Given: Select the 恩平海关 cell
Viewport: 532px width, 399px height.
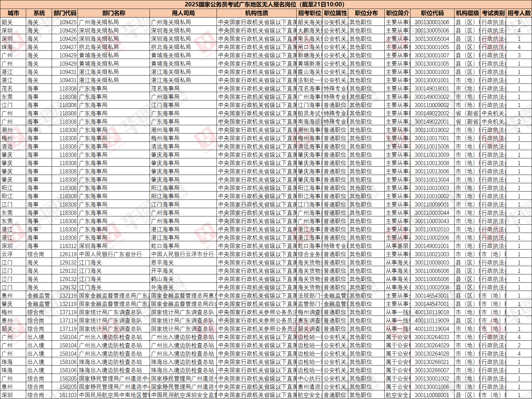Looking at the screenshot, I should (x=183, y=263).
